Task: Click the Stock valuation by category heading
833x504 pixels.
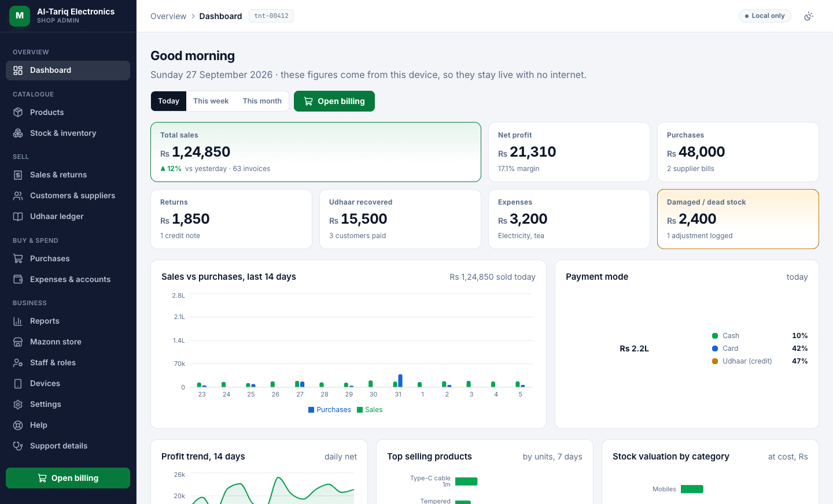Action: tap(671, 457)
